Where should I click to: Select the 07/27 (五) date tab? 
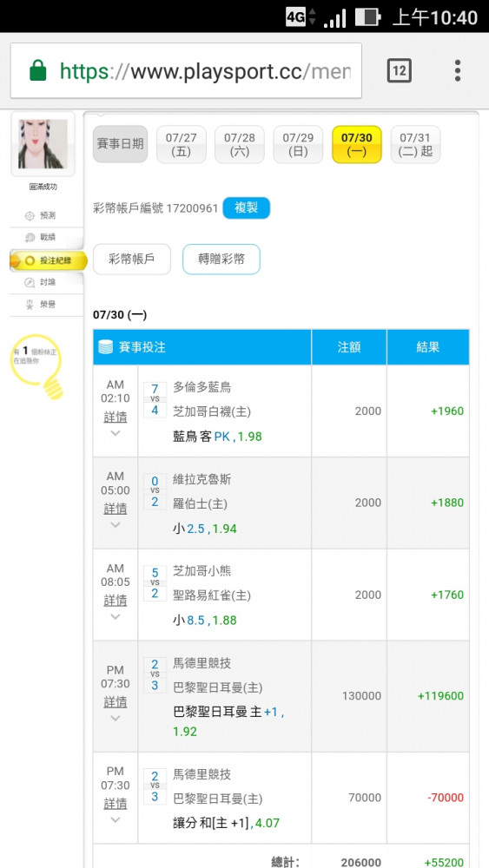tap(181, 144)
